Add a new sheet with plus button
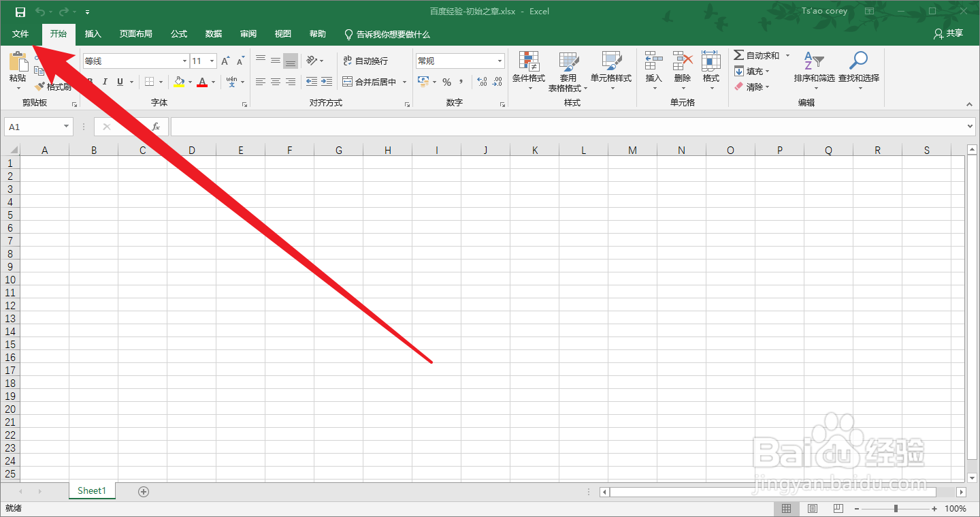The width and height of the screenshot is (980, 517). coord(143,491)
